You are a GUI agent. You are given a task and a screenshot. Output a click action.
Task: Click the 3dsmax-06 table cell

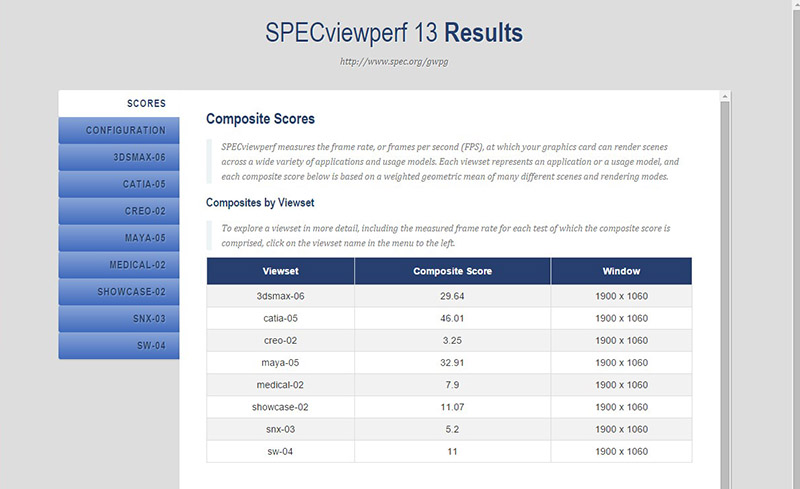pyautogui.click(x=281, y=296)
